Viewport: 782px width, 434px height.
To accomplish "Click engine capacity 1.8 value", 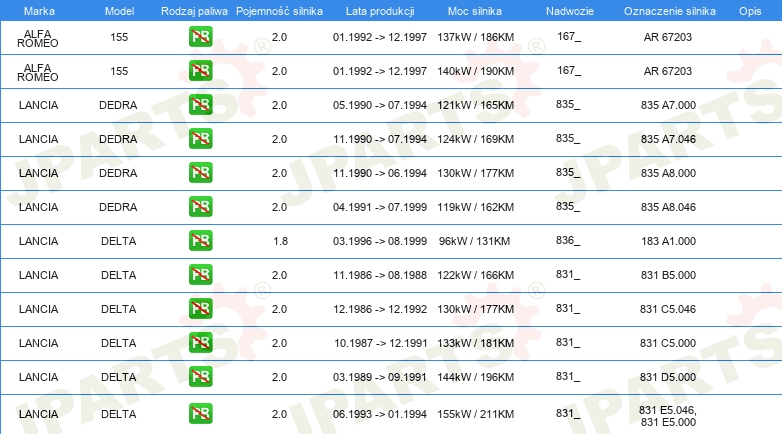I will pyautogui.click(x=280, y=240).
